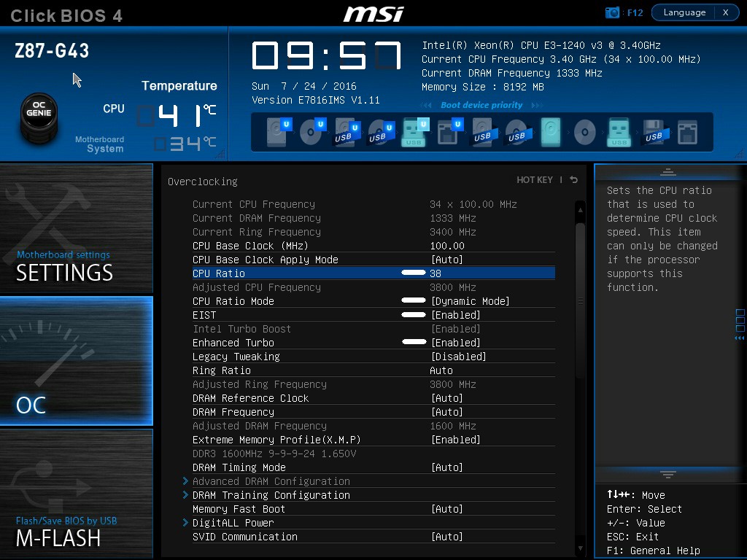Toggle Extreme Memory Profile (X.M.P) [Enabled] value
Screen dimensions: 747x560
(455, 440)
